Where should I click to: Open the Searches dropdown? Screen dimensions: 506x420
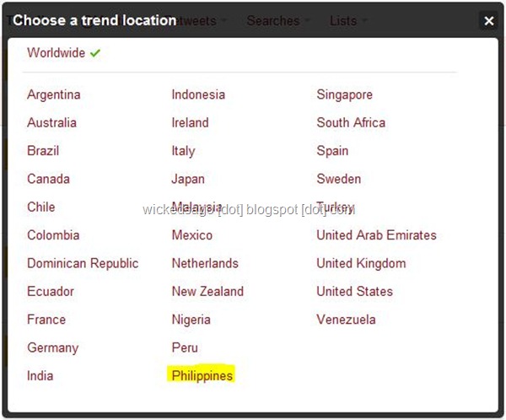(272, 21)
